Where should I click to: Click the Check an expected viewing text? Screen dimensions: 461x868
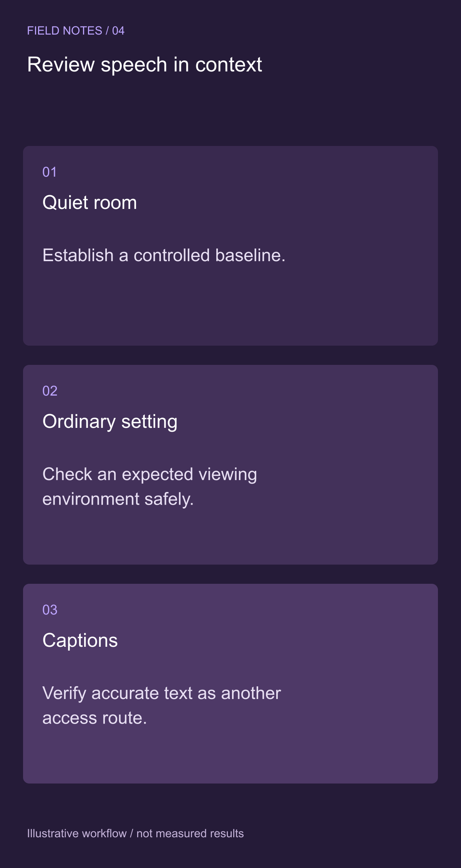coord(150,474)
